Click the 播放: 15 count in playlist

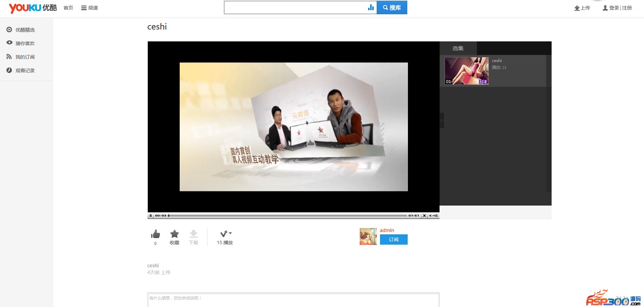pyautogui.click(x=499, y=68)
